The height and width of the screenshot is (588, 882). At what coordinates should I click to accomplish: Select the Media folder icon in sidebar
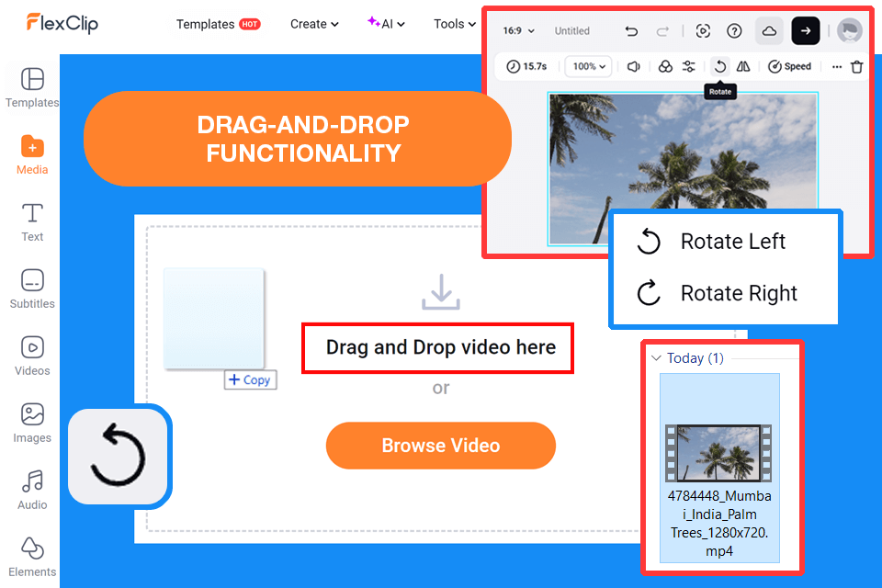tap(32, 146)
